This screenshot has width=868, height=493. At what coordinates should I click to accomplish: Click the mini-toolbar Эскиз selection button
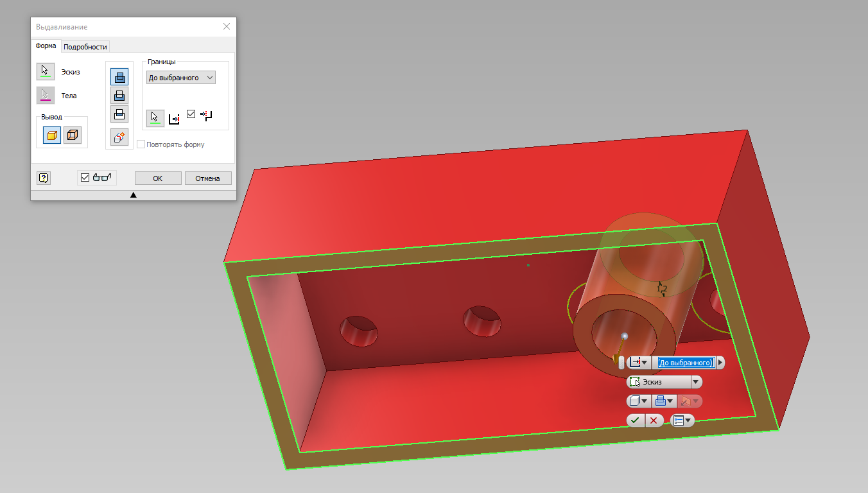(659, 382)
